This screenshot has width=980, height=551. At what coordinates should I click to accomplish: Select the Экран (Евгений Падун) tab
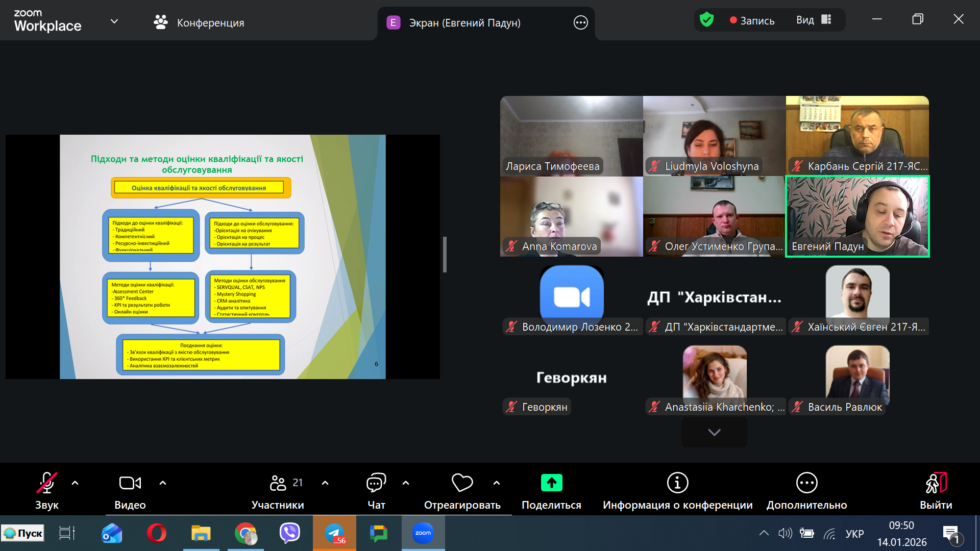(x=464, y=22)
